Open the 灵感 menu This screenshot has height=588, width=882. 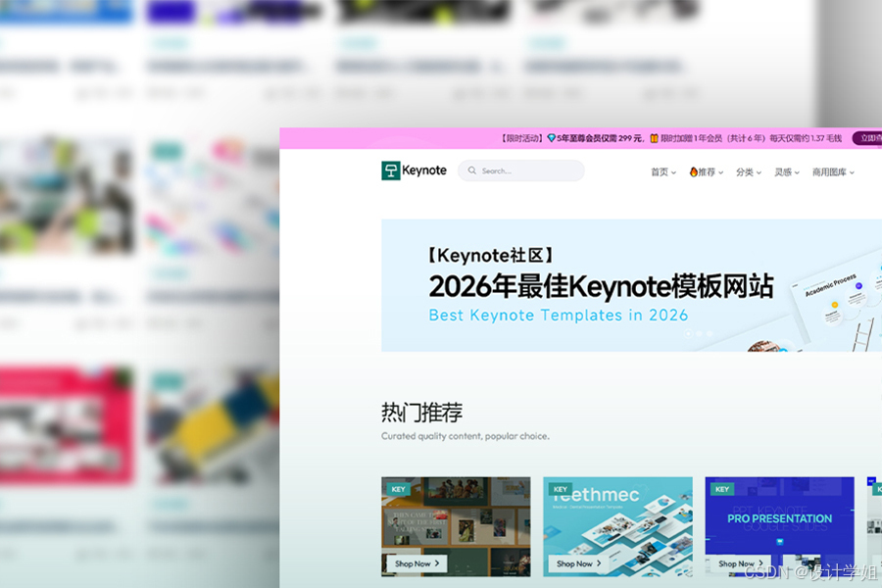[x=787, y=172]
